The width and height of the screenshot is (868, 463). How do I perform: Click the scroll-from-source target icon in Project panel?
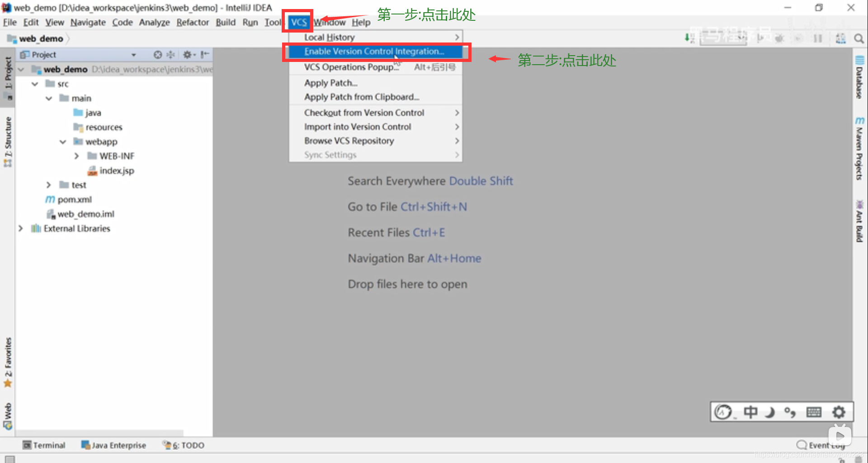click(157, 55)
